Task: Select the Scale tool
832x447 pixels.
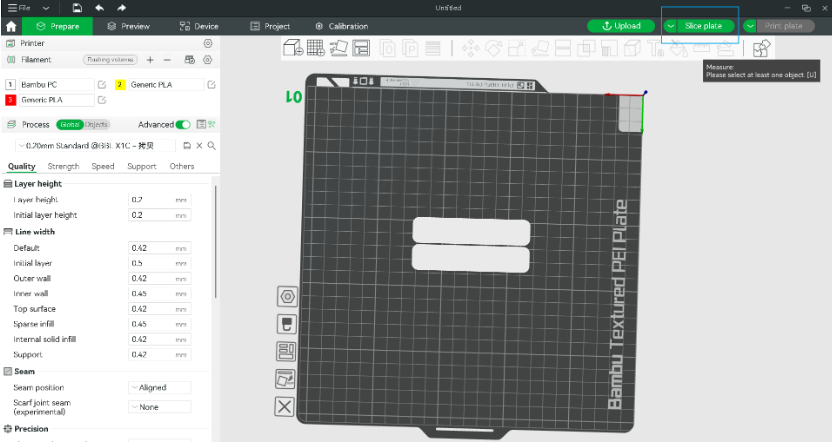Action: (516, 49)
